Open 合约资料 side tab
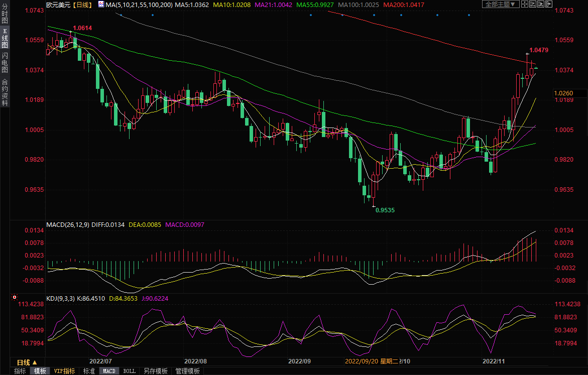Viewport: 588px width, 375px height. [5, 92]
